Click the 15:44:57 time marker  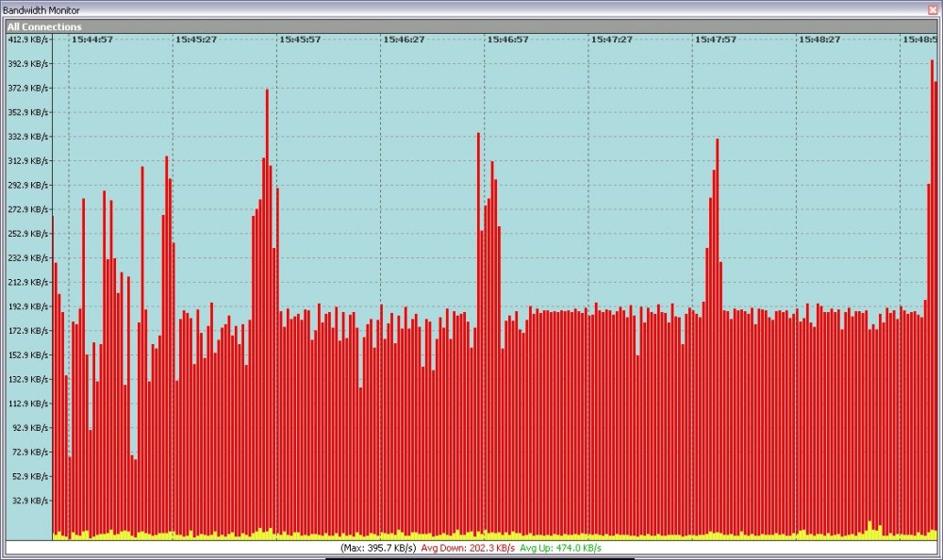tap(92, 41)
